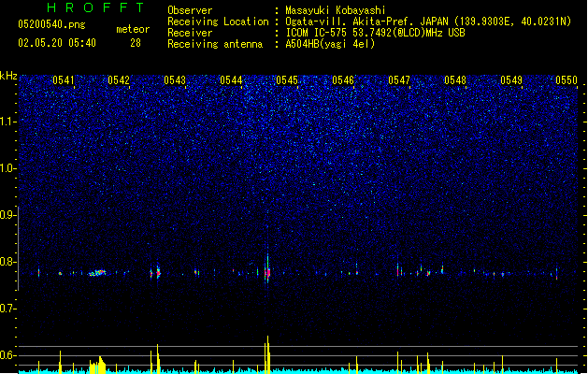Click the 'Receiver' label
588x374 pixels.
pyautogui.click(x=190, y=33)
